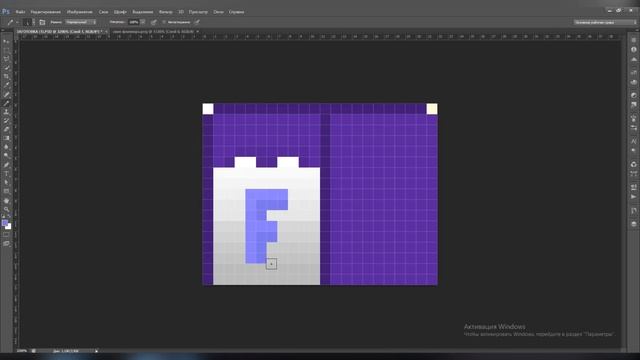Screen dimensions: 640x360
Task: Toggle pen pressure for opacity
Action: click(x=154, y=22)
